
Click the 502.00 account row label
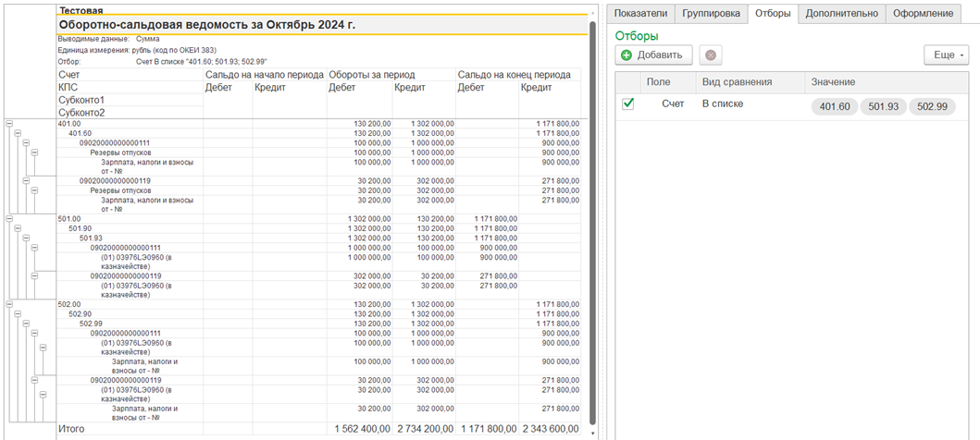click(68, 304)
